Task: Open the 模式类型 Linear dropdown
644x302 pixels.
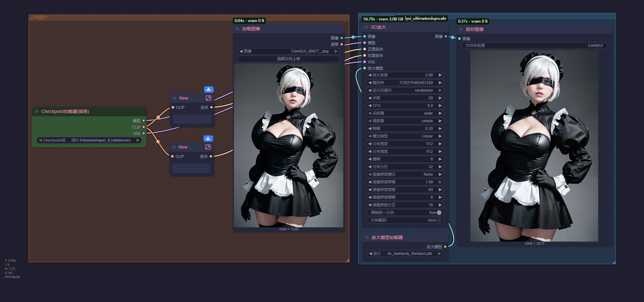Action: click(x=404, y=136)
